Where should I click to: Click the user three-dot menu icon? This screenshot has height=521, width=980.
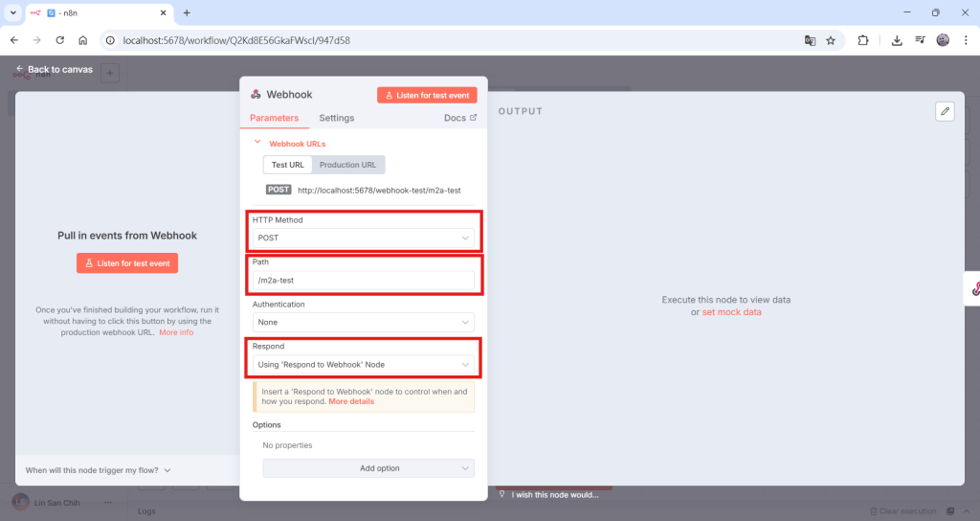pyautogui.click(x=108, y=503)
